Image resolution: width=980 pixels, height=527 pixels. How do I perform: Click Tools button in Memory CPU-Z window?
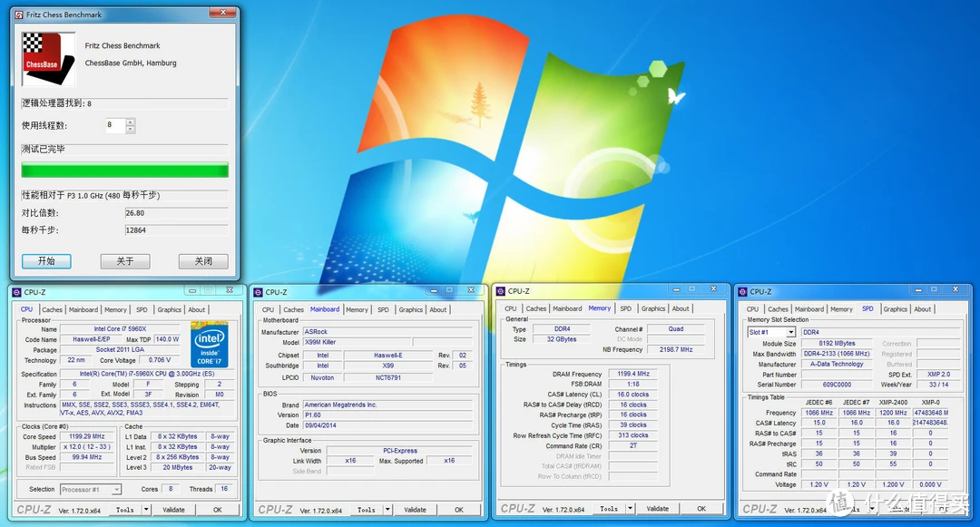click(x=609, y=509)
